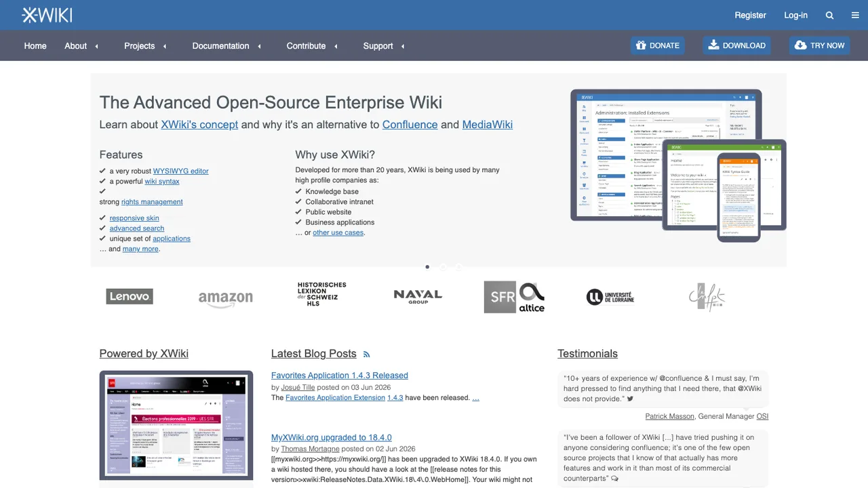Click the Université de Lorraine logo
This screenshot has width=868, height=488.
(x=610, y=297)
